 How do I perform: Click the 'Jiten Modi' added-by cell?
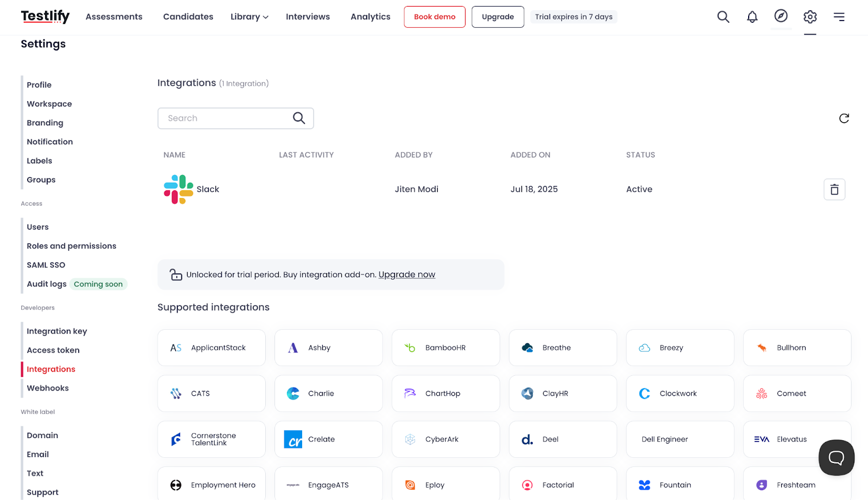[x=417, y=189]
